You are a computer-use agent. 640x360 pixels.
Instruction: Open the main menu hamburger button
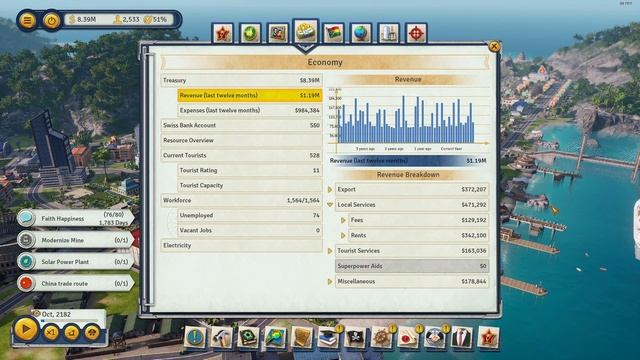tap(27, 20)
